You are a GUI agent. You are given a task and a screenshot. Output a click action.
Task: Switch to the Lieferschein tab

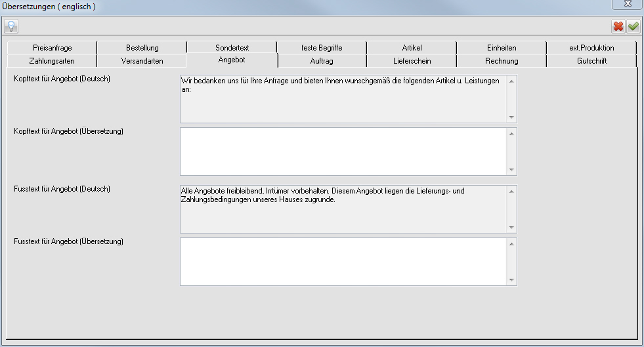pyautogui.click(x=412, y=61)
